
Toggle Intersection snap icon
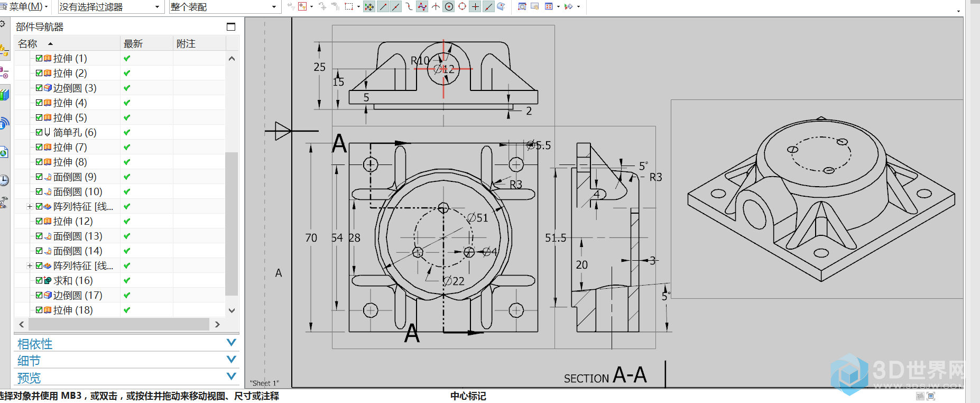click(x=436, y=7)
